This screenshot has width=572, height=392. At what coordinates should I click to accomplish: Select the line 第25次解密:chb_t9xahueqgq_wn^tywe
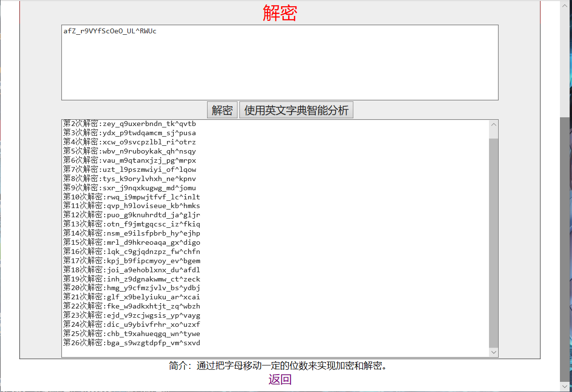[132, 334]
